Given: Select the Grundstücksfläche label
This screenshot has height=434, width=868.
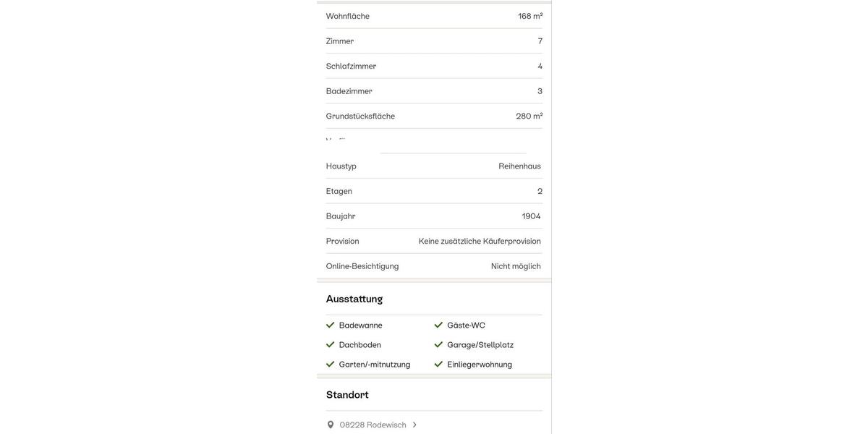Looking at the screenshot, I should (360, 116).
